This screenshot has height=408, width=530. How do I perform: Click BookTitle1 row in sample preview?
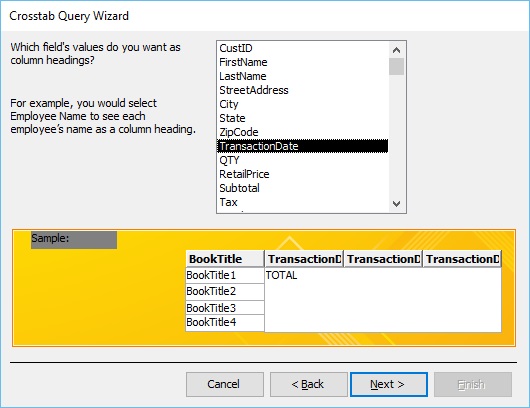(x=225, y=275)
